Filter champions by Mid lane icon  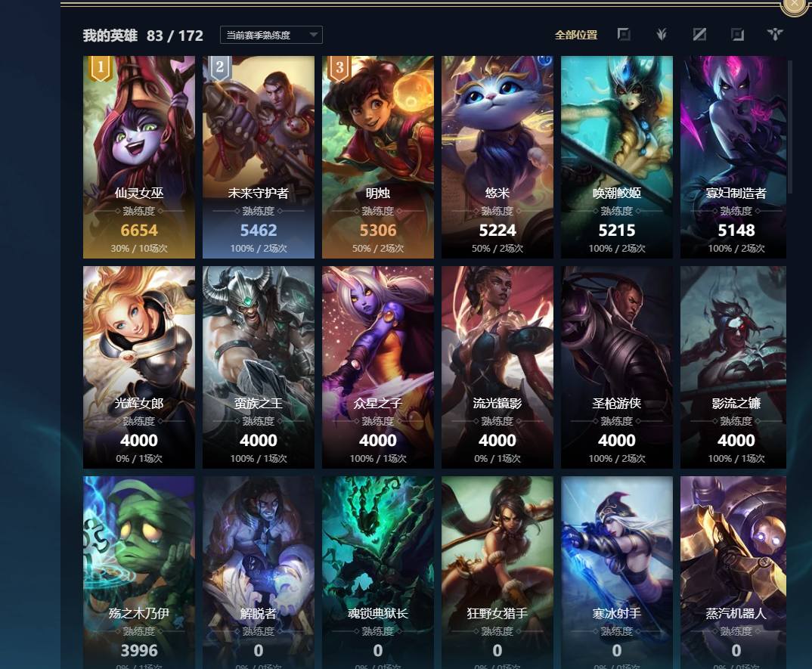699,35
